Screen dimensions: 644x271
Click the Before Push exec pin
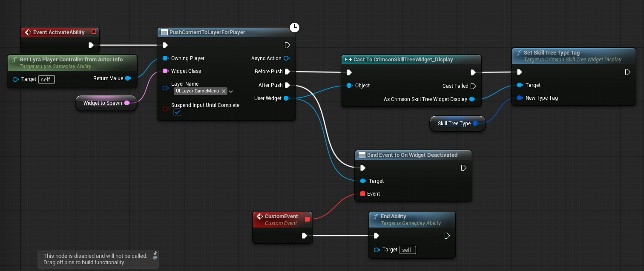point(287,72)
